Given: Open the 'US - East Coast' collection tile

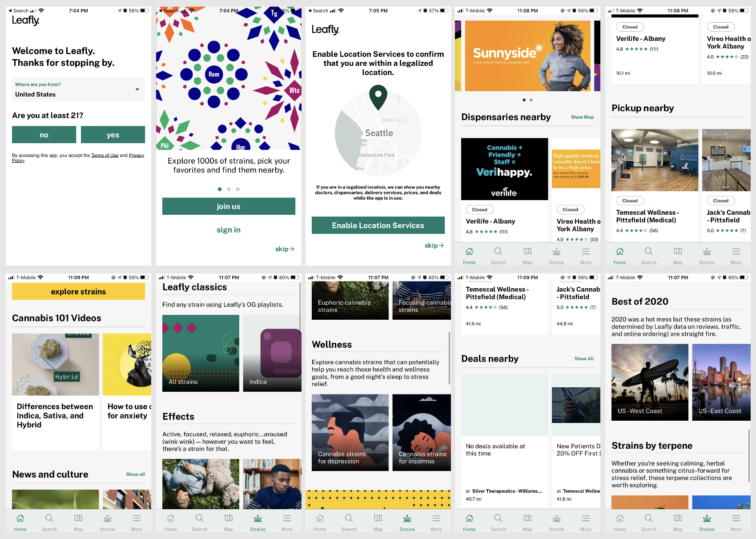Looking at the screenshot, I should tap(721, 382).
